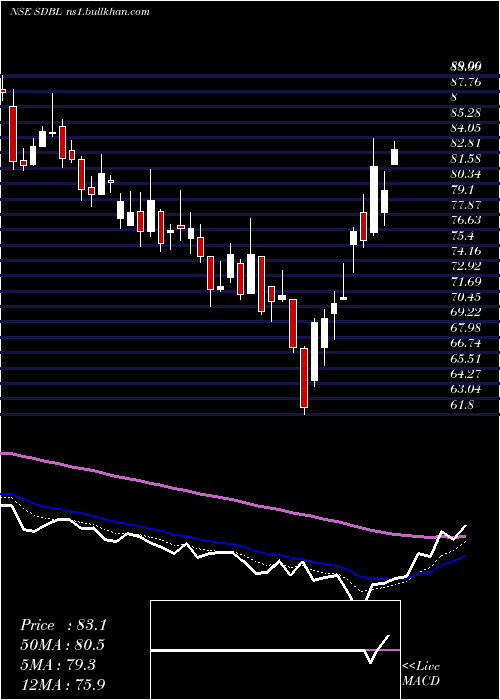
Task: Click the 63.04 price axis label
Action: tap(466, 389)
